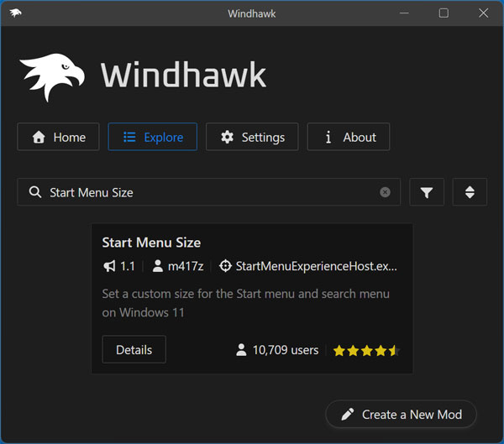
Task: Click the mod description about custom Start menu size
Action: [245, 303]
